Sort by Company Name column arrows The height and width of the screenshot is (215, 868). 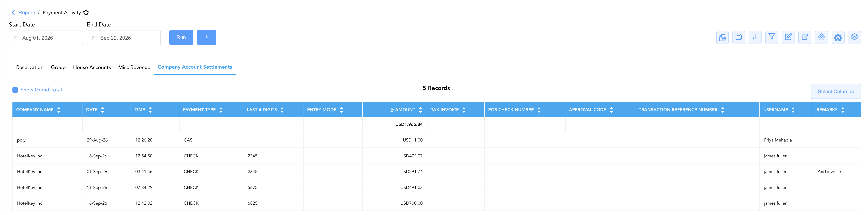coord(59,110)
